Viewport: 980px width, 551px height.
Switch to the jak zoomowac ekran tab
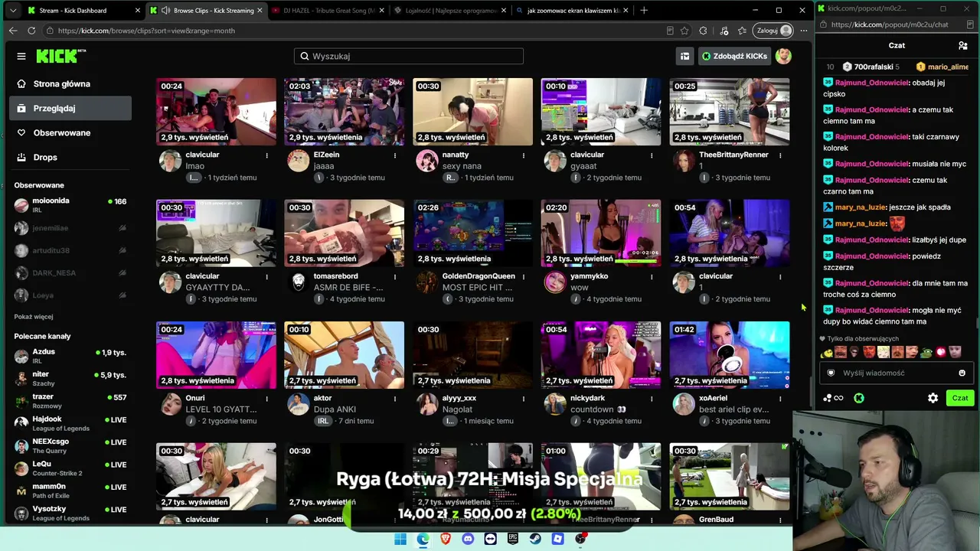pos(572,11)
